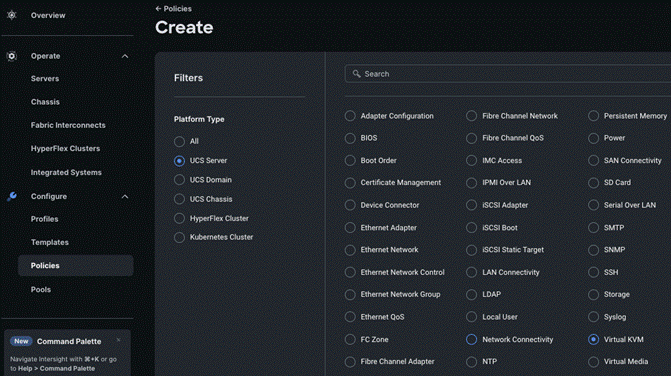Choose Network Connectivity policy
The height and width of the screenshot is (376, 671).
point(472,339)
